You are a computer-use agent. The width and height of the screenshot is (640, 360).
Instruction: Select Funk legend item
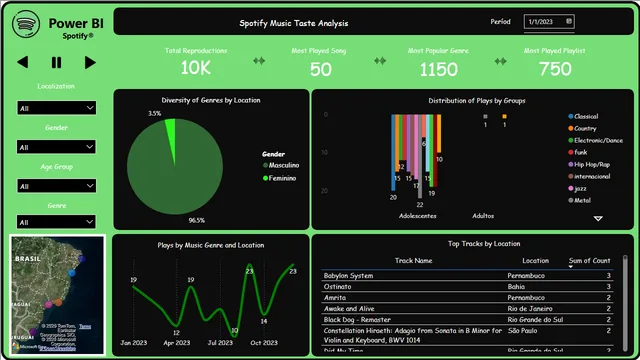pyautogui.click(x=578, y=152)
